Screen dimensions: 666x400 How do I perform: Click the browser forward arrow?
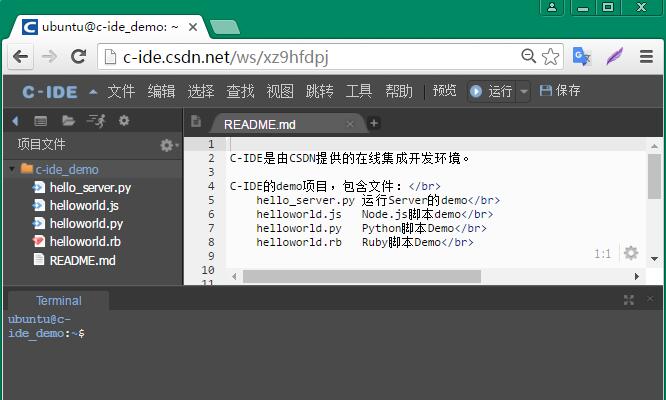[x=49, y=56]
